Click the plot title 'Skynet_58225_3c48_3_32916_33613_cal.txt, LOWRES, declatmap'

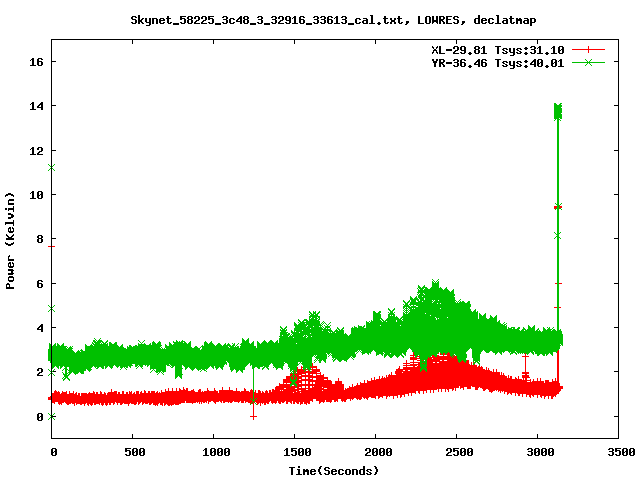(x=333, y=20)
